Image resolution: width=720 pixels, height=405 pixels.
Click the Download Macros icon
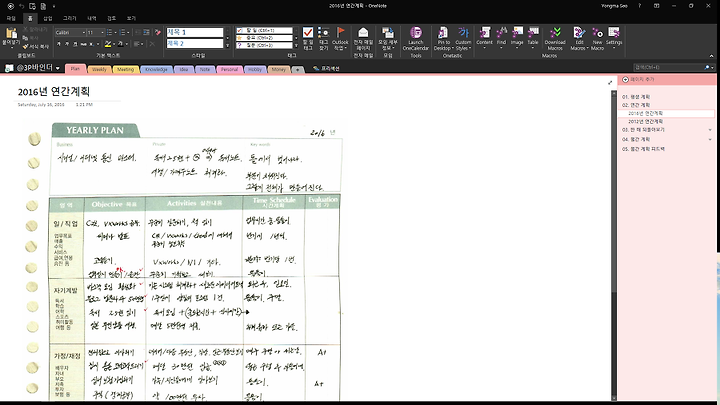pos(555,39)
